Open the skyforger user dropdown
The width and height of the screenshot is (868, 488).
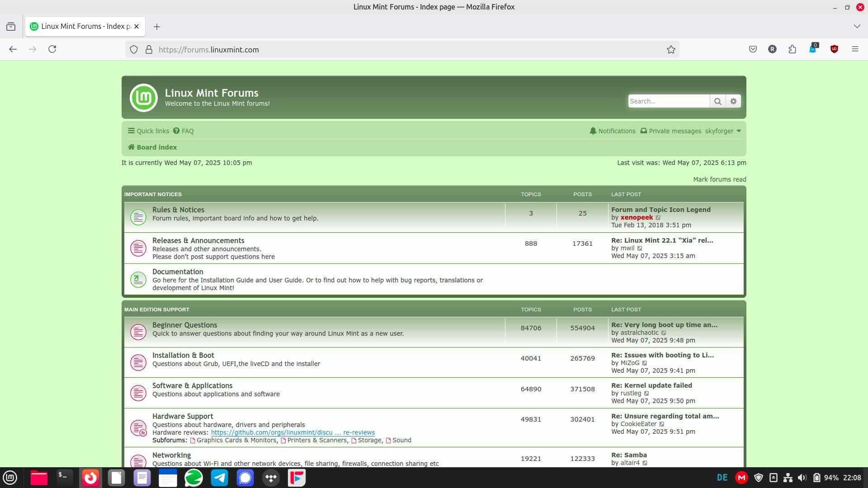tap(723, 131)
